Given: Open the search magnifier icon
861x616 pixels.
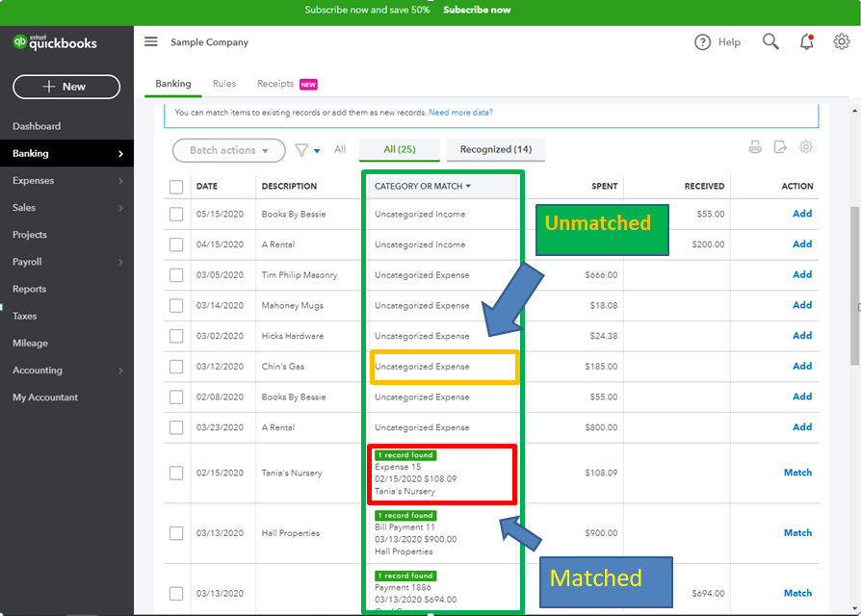Looking at the screenshot, I should pos(770,41).
